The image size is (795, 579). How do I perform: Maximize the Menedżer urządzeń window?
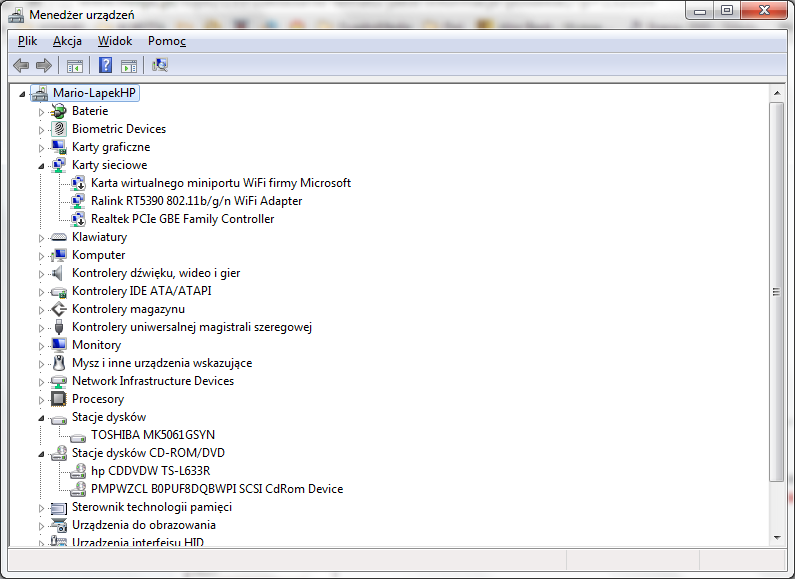click(727, 11)
